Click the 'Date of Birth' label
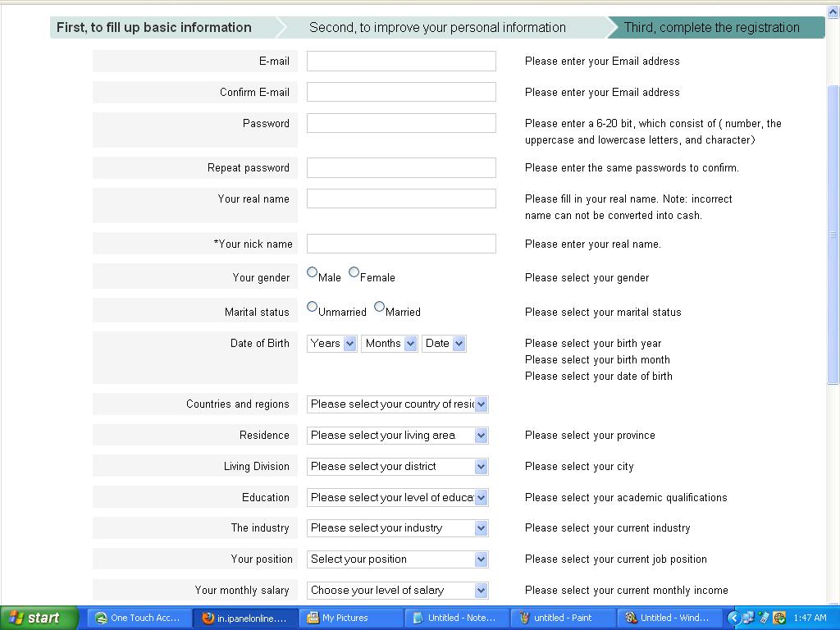 (x=259, y=343)
